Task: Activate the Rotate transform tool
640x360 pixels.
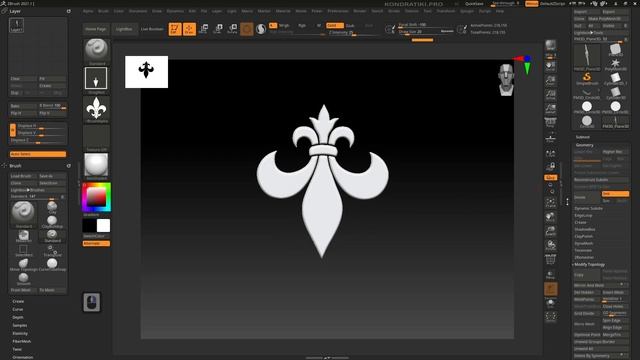Action: (232, 29)
